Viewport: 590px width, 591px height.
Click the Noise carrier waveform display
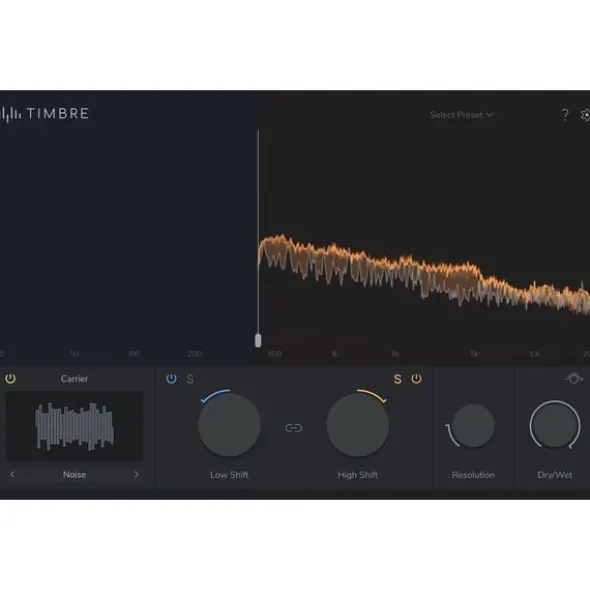click(x=74, y=426)
